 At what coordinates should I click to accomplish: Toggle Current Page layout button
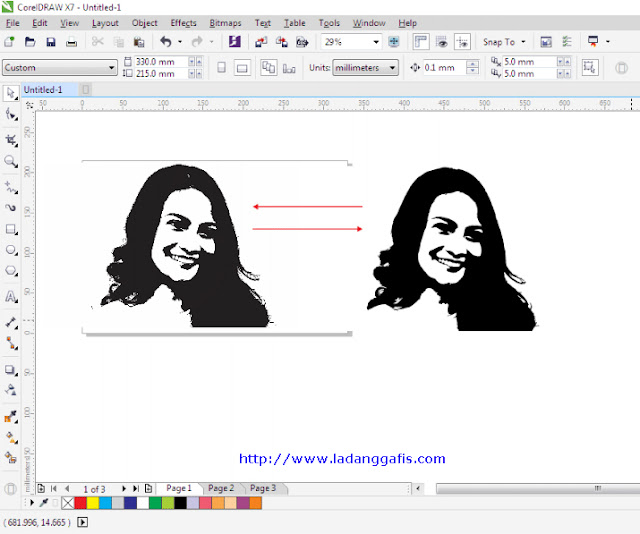[x=289, y=68]
